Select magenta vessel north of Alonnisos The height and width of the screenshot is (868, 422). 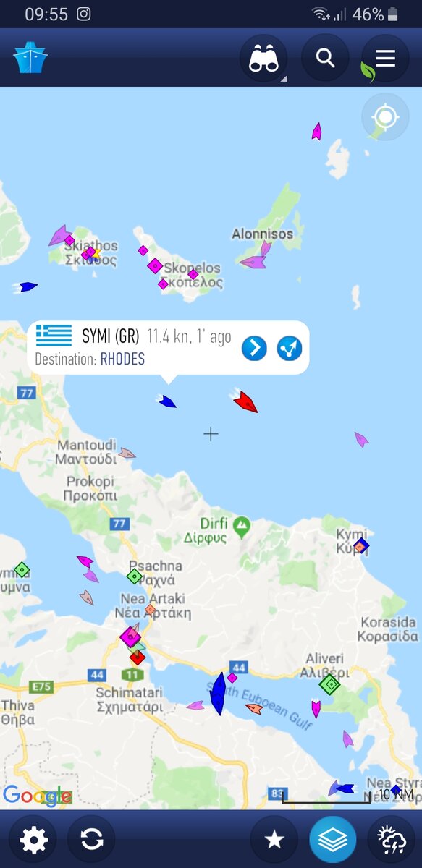316,131
